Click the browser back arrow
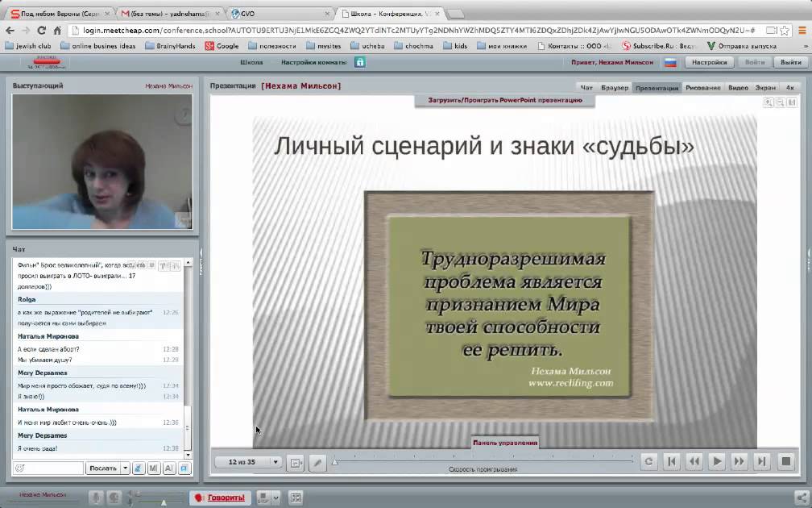This screenshot has height=508, width=812. pos(10,30)
